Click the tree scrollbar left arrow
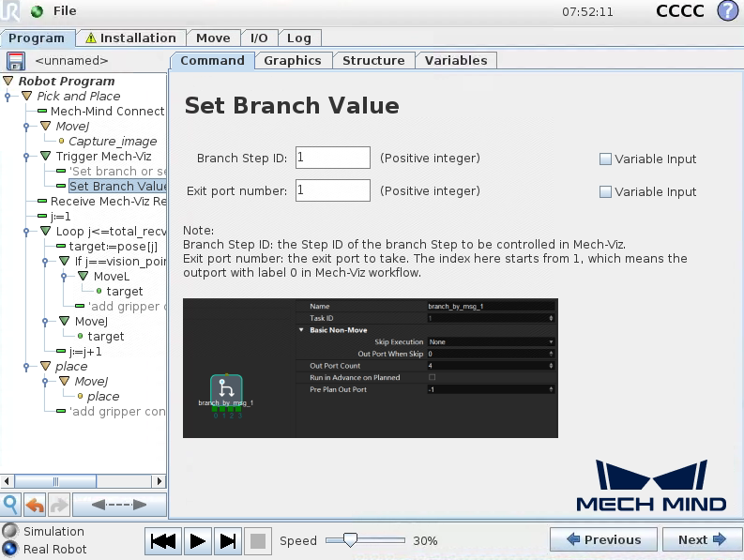 [x=7, y=481]
